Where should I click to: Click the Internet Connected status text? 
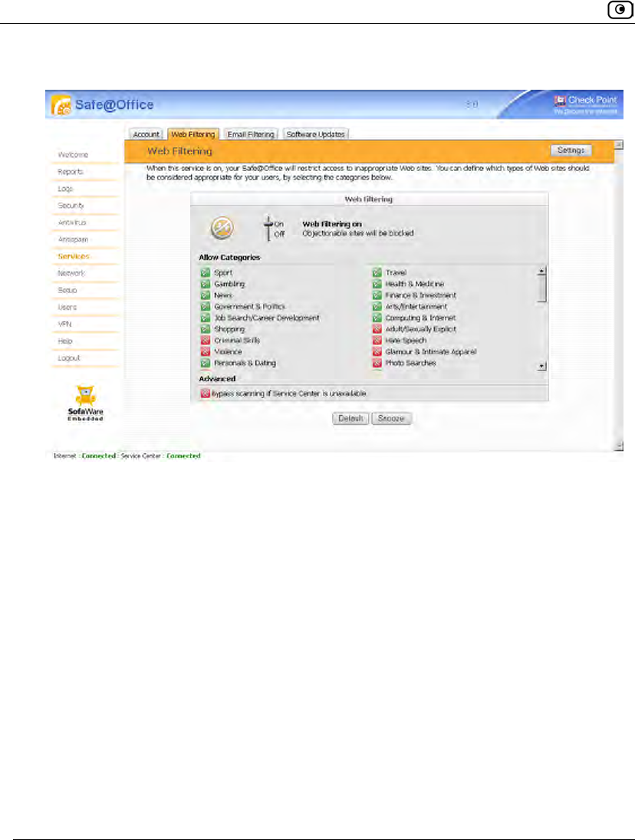(99, 456)
